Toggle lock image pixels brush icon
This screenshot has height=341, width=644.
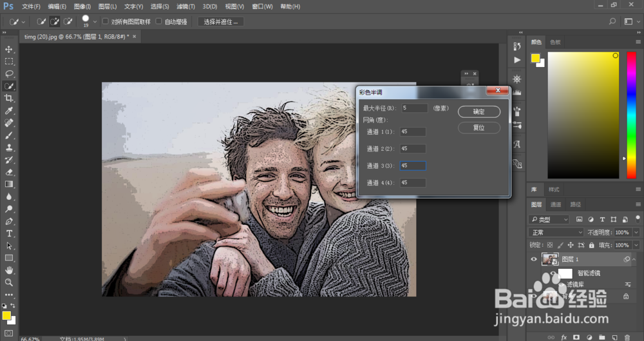[x=560, y=245]
